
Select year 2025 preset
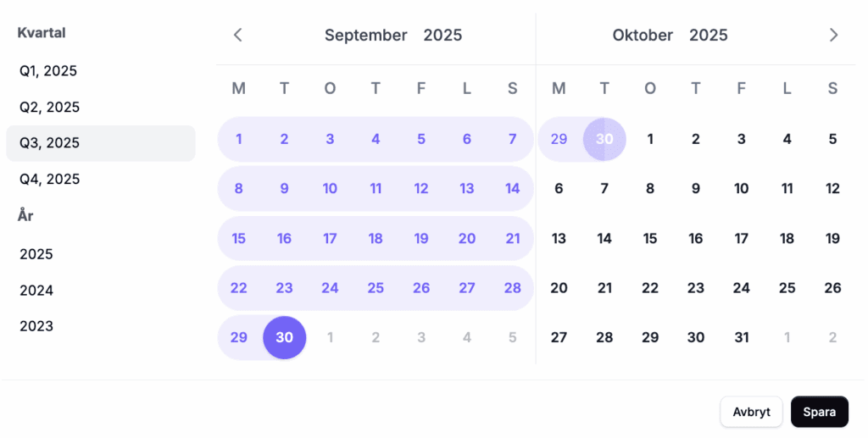[36, 254]
